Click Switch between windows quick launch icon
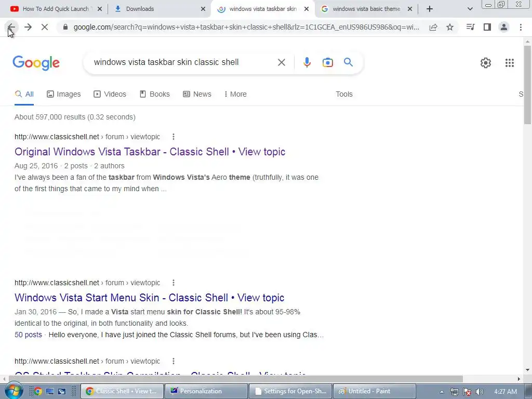The image size is (532, 399). coord(62,392)
